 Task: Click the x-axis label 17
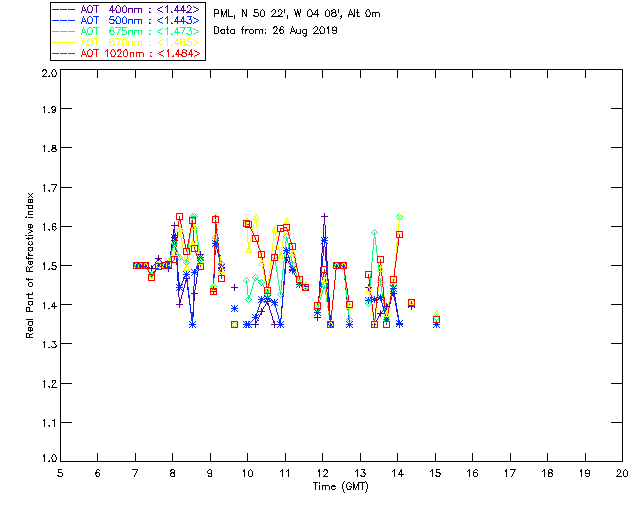click(x=510, y=473)
